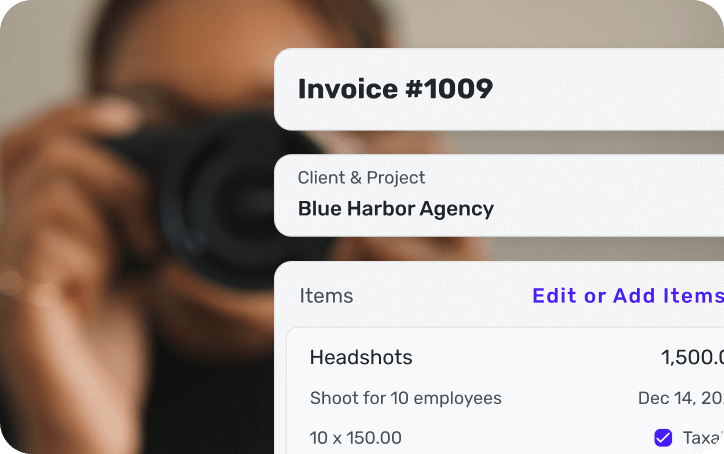This screenshot has width=724, height=454.
Task: Click the 1,500 item amount
Action: pyautogui.click(x=692, y=357)
